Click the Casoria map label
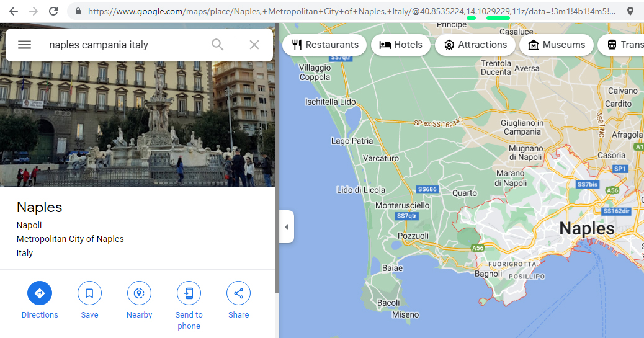The height and width of the screenshot is (338, 644). click(x=611, y=155)
